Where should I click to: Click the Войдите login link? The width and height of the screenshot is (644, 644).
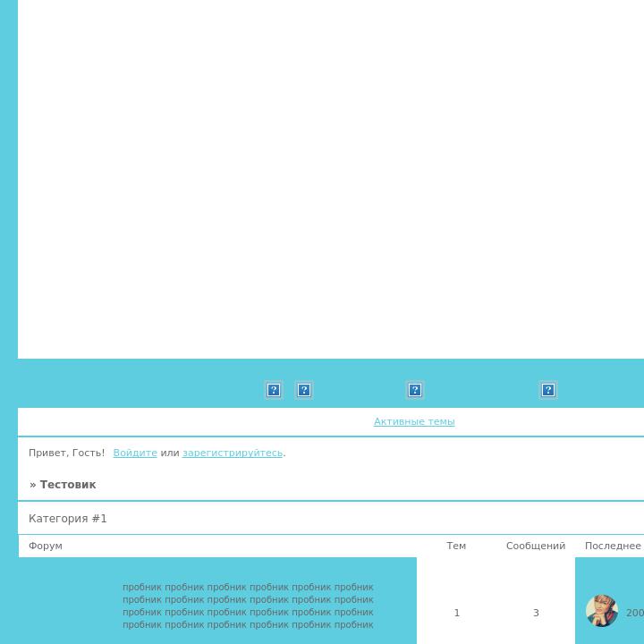(x=135, y=453)
